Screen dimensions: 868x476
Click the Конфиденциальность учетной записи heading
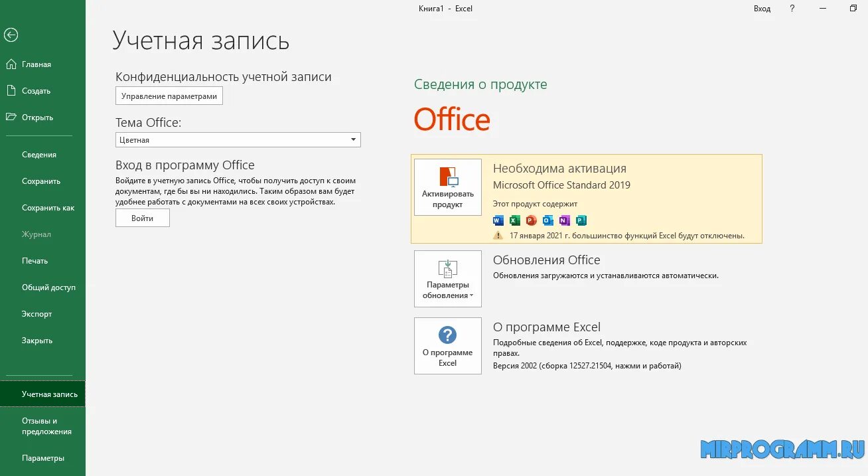(x=223, y=77)
